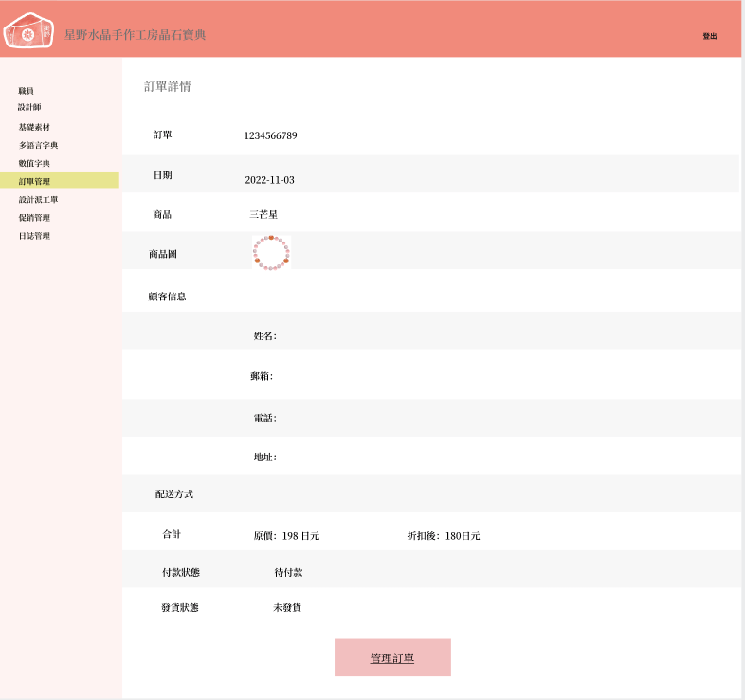Click the order number 1234566789
Screen dimensions: 745x700
[270, 135]
